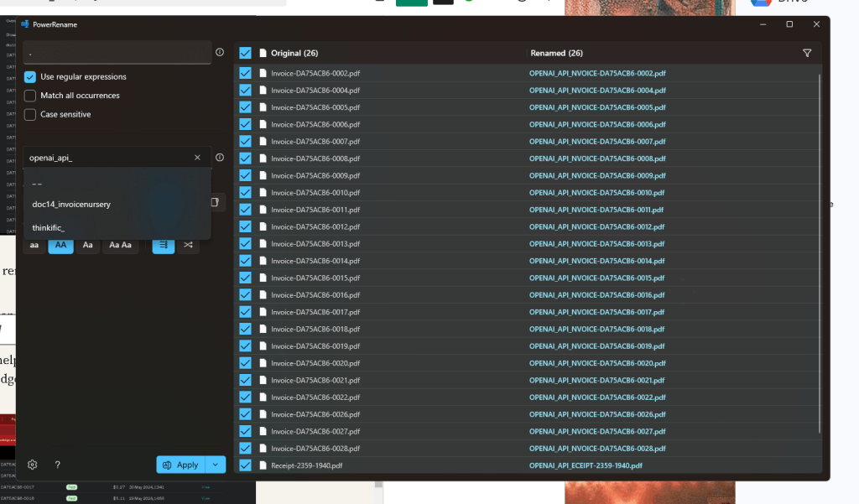Click the Renamed (26) column header

557,53
